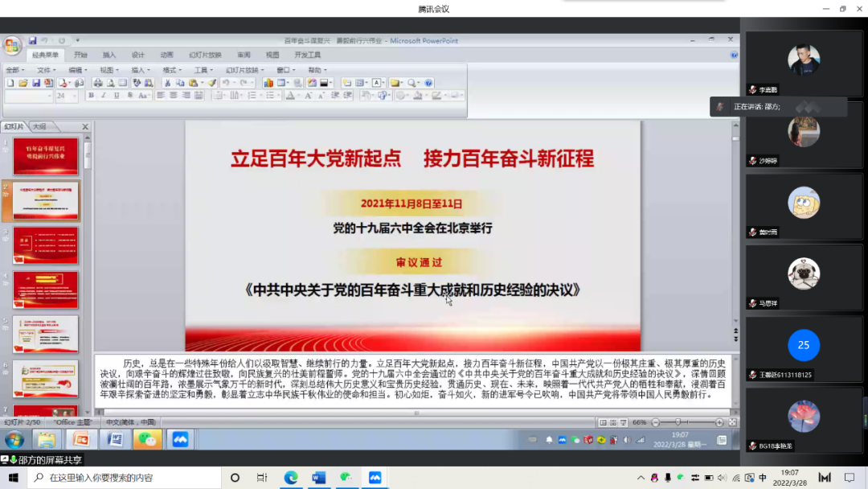Insert a chart using the chart icon
This screenshot has height=489, width=868.
(x=267, y=83)
